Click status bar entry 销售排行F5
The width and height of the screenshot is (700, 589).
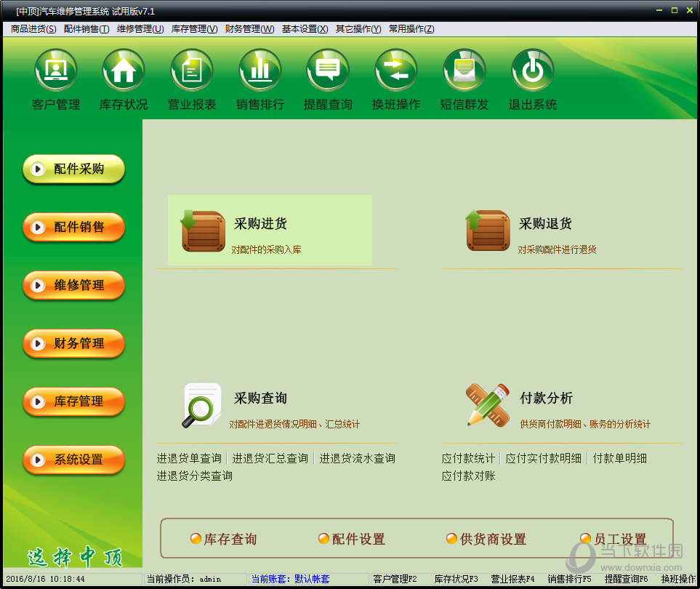point(570,579)
